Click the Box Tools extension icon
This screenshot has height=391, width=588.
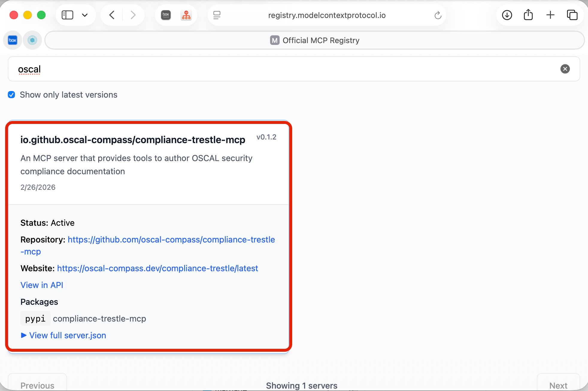click(x=166, y=15)
